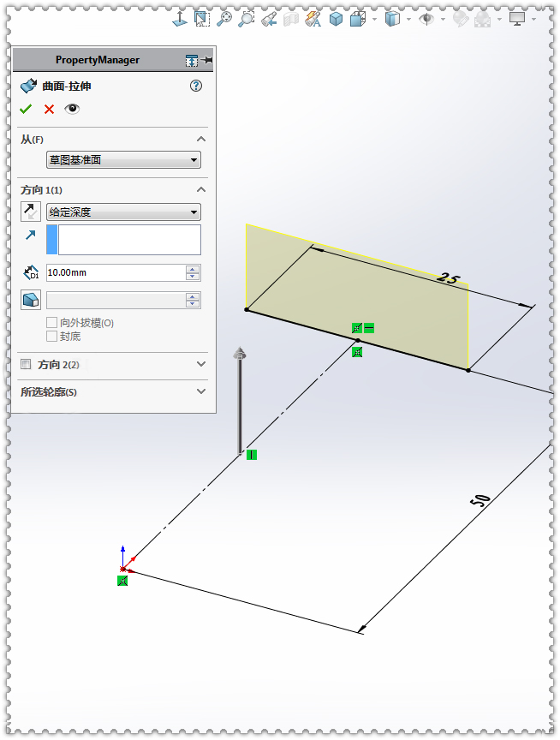Click the reverse direction button
This screenshot has width=560, height=740.
pos(31,212)
